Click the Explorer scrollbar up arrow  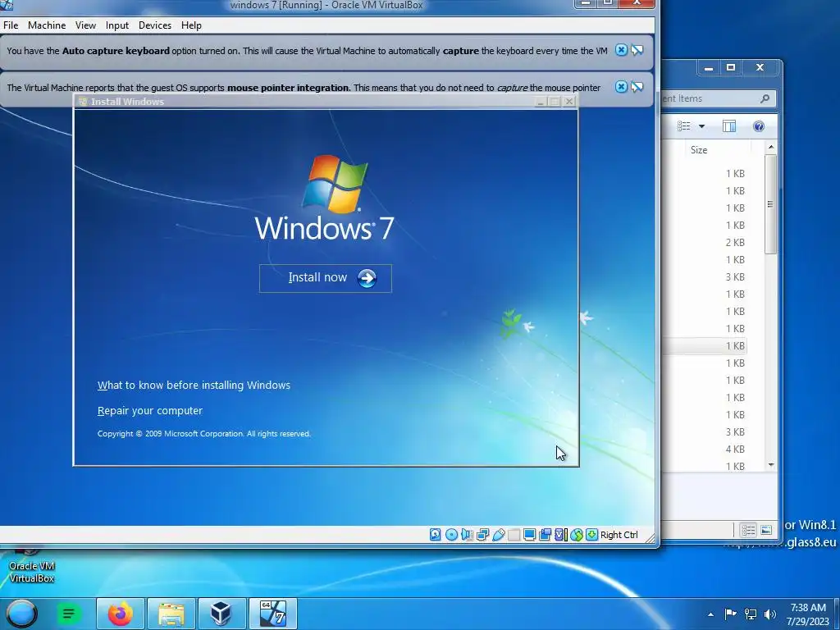click(771, 147)
